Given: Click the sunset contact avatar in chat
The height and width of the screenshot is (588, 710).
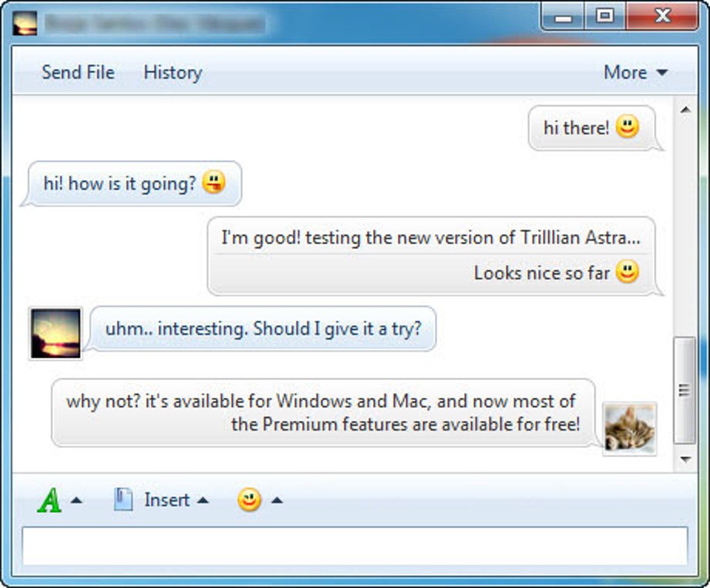Looking at the screenshot, I should coord(56,333).
